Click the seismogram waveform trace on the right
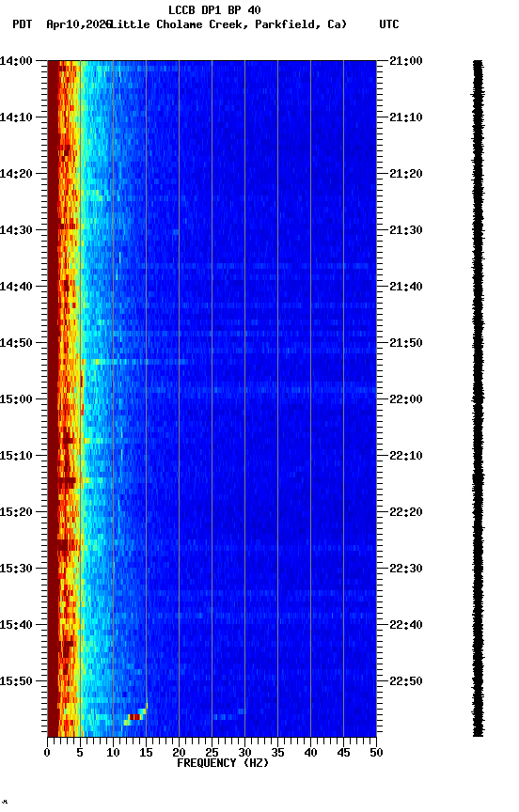Viewport: 519px width, 812px height. click(478, 398)
